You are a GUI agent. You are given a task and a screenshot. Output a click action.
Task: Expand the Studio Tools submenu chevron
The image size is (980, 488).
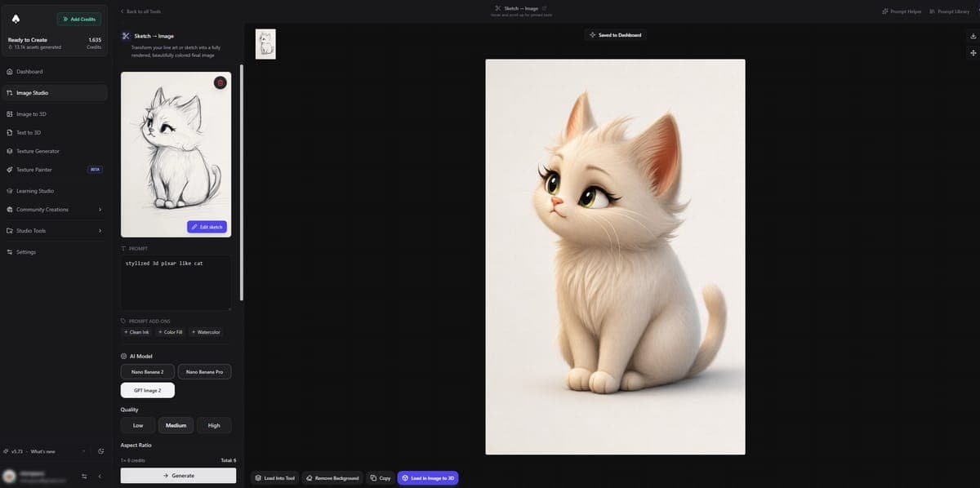tap(100, 231)
